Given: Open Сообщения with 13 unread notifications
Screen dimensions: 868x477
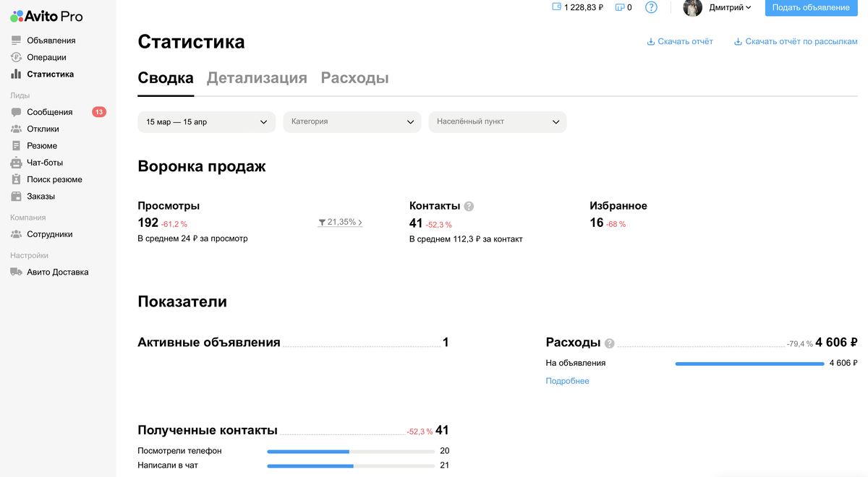Looking at the screenshot, I should tap(49, 112).
